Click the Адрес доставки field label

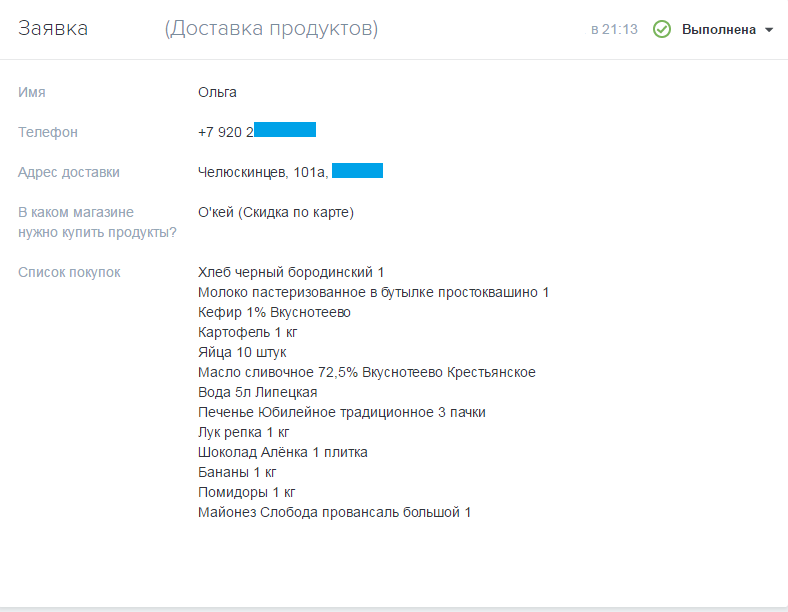tap(69, 172)
